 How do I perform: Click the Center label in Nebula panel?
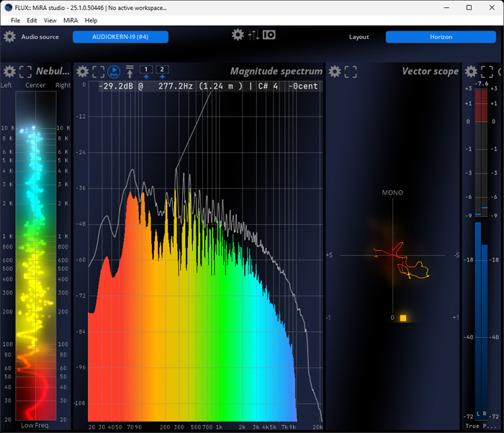[35, 85]
